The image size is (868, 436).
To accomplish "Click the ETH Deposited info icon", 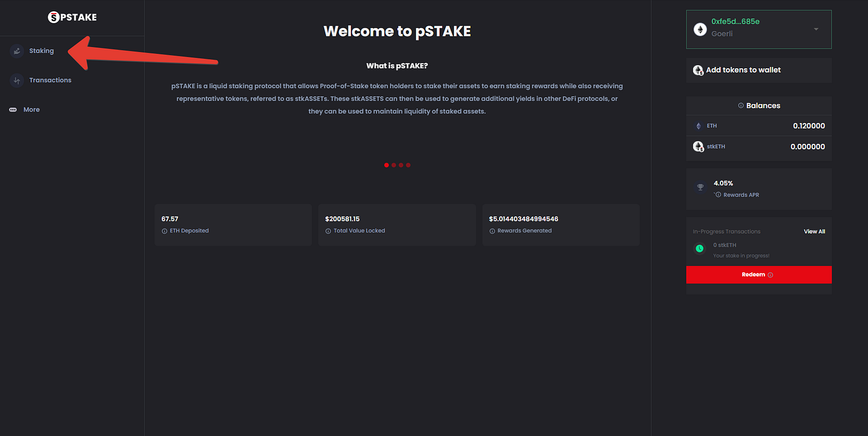I will 164,231.
